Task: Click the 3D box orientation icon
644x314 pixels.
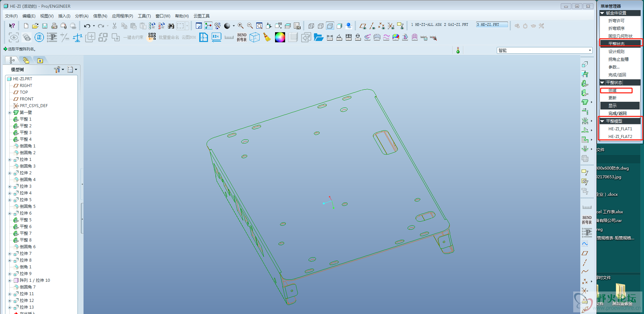Action: [255, 37]
